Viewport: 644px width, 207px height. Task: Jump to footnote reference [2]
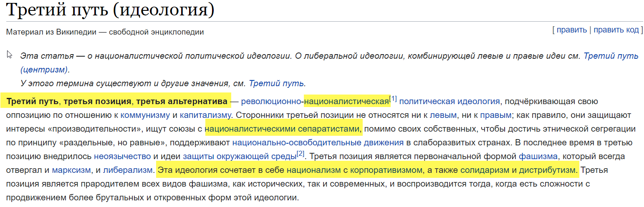pyautogui.click(x=301, y=155)
